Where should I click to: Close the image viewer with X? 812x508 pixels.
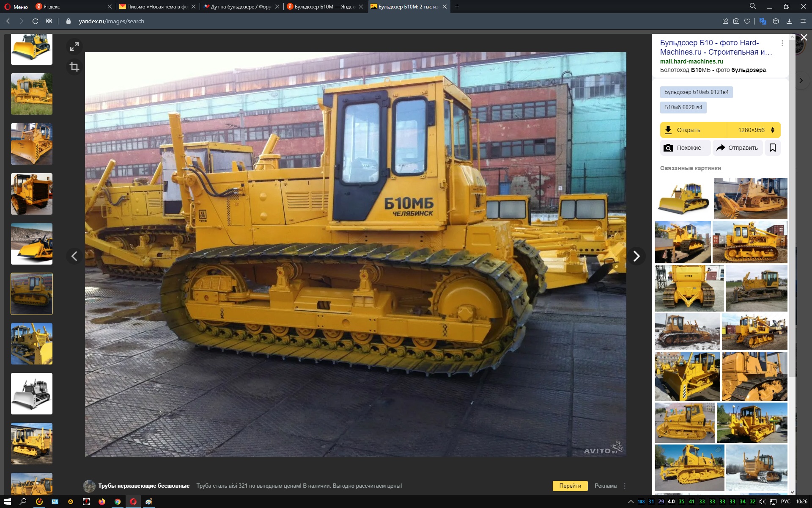click(x=804, y=38)
